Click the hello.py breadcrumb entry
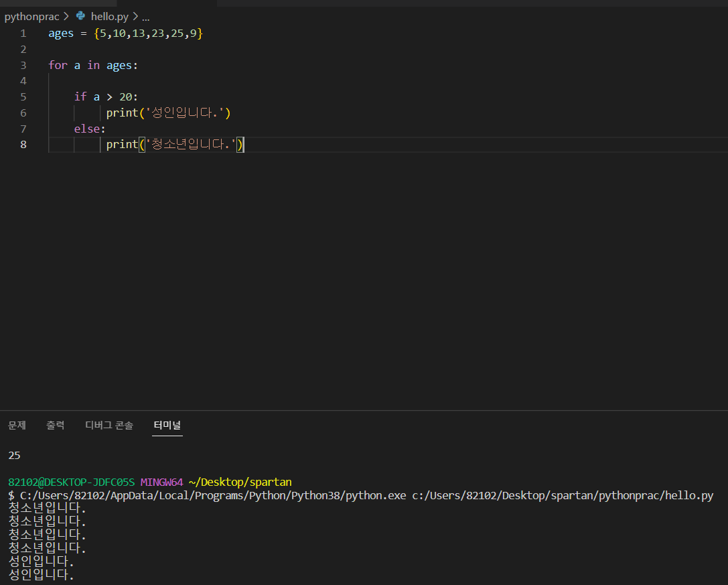 click(x=110, y=17)
